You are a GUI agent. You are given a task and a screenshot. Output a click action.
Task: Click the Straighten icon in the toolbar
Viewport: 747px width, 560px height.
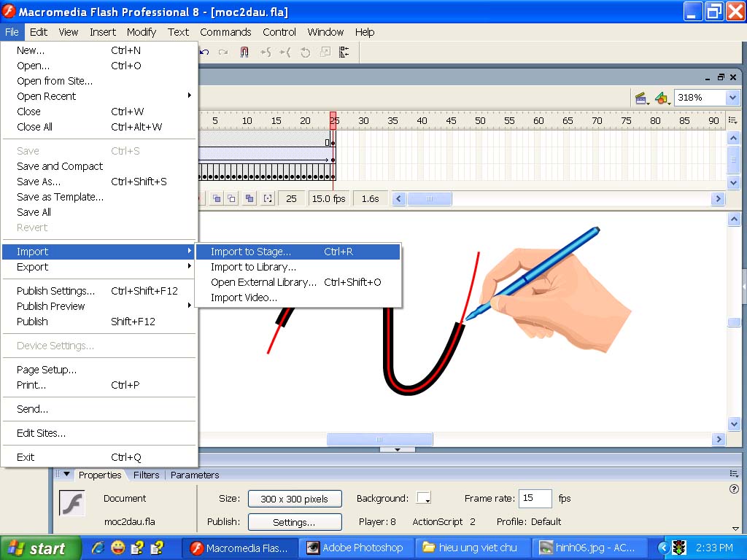click(x=285, y=52)
